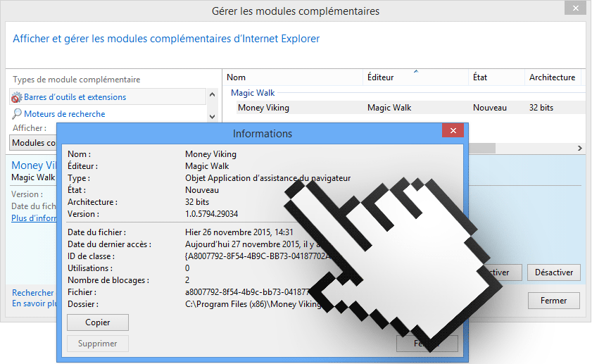The width and height of the screenshot is (592, 364).
Task: Click the Désactiver button
Action: pos(553,272)
